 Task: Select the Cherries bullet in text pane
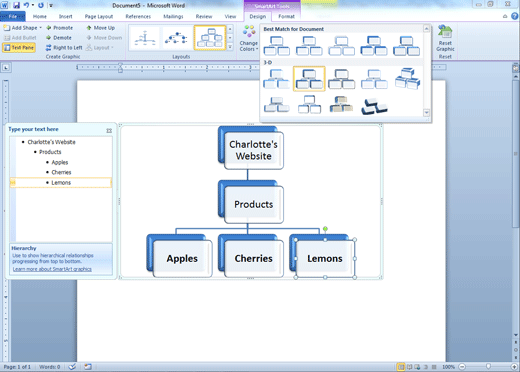[61, 172]
